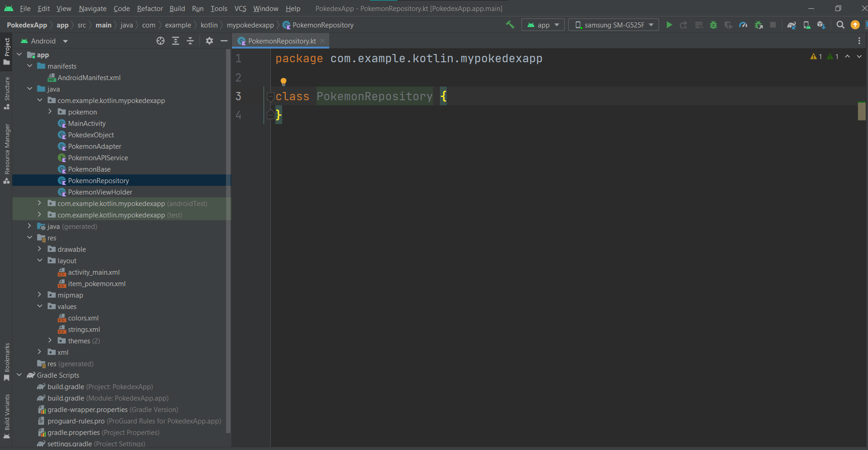
Task: Open Project panel gear options
Action: [x=209, y=41]
